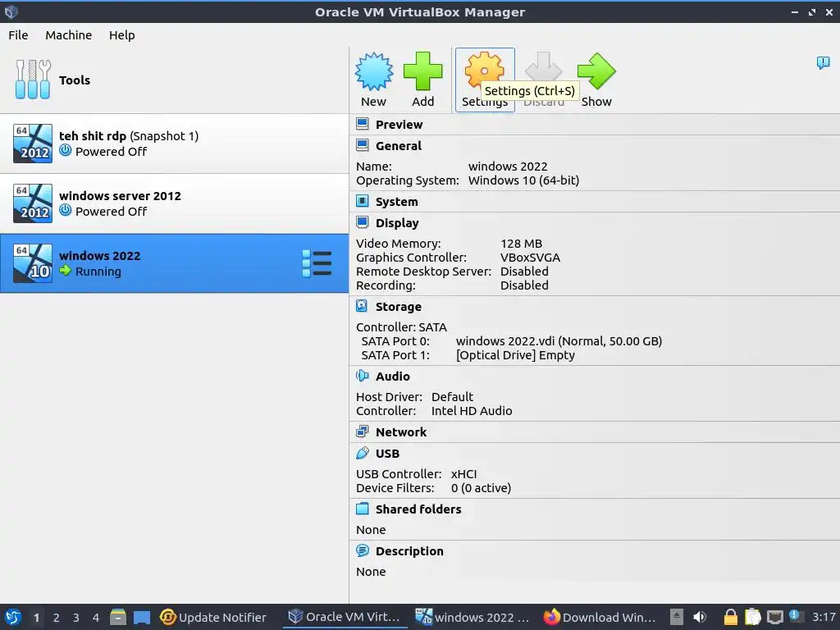Screen dimensions: 840x630
Task: Open the Preview section header
Action: coord(399,125)
